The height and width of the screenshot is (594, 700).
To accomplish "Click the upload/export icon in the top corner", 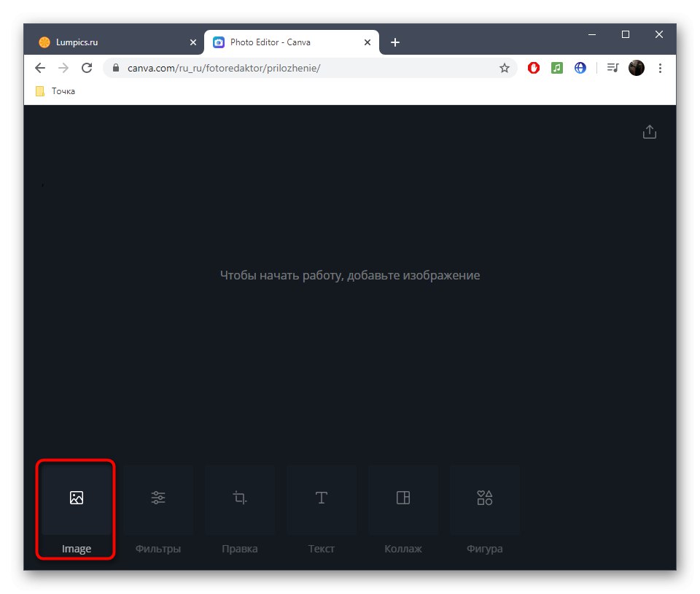I will (649, 131).
